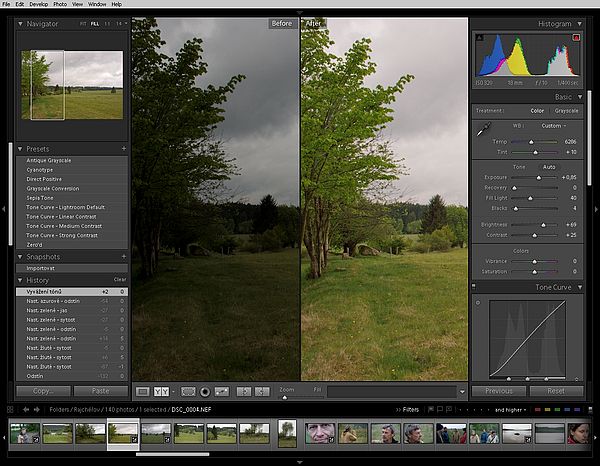Toggle the Tone Curve panel on/off switch
The height and width of the screenshot is (466, 600).
[x=474, y=287]
